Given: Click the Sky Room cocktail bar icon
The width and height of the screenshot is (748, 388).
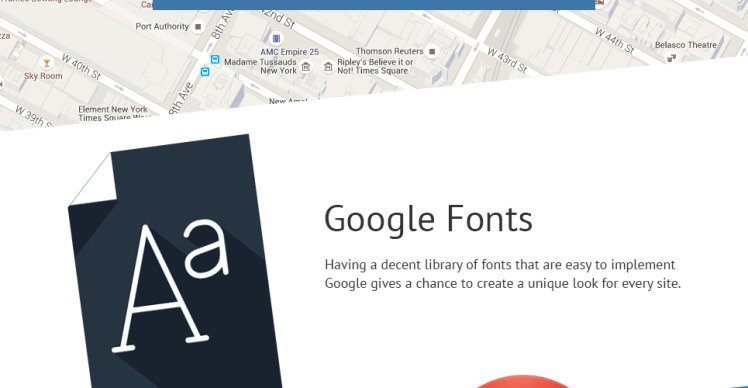Looking at the screenshot, I should [46, 63].
